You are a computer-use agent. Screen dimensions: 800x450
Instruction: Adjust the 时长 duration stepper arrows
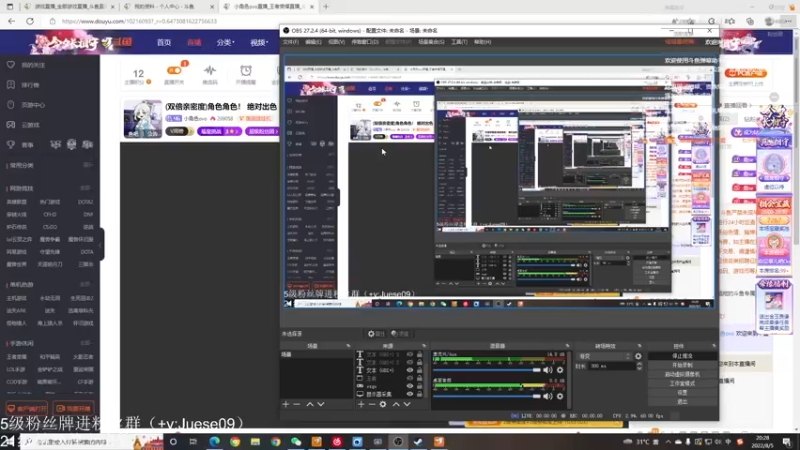tap(639, 366)
